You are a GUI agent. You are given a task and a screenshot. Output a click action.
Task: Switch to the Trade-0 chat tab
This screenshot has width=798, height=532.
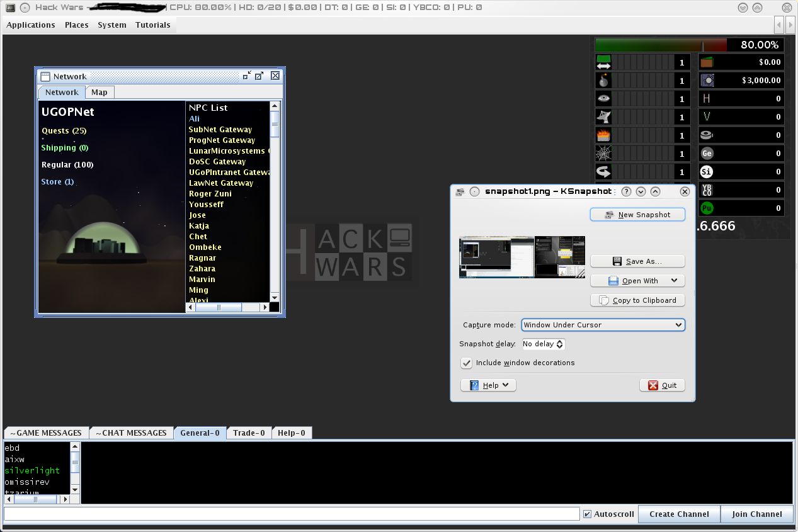[249, 433]
